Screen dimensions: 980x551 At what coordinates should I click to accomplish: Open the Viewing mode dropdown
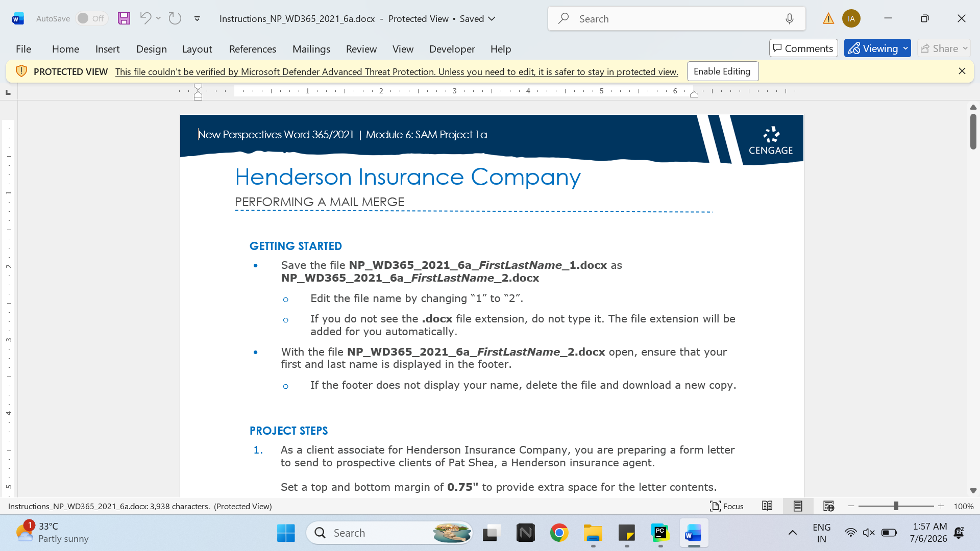click(x=877, y=48)
